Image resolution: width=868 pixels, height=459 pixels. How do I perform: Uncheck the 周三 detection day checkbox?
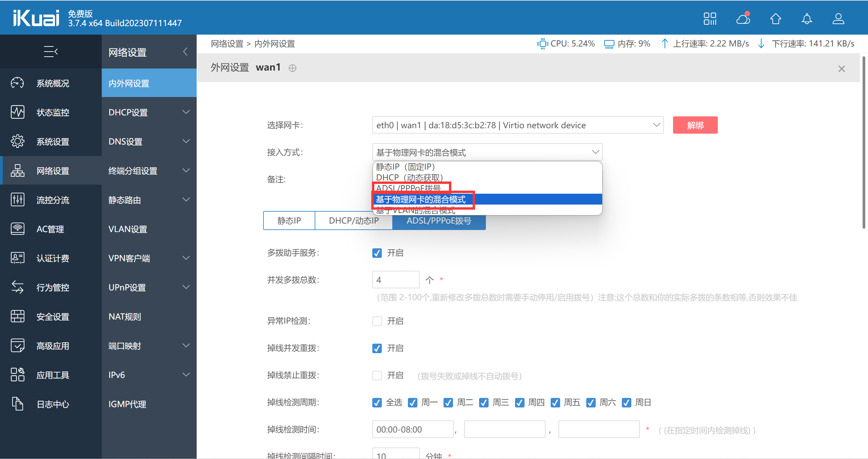[x=484, y=403]
